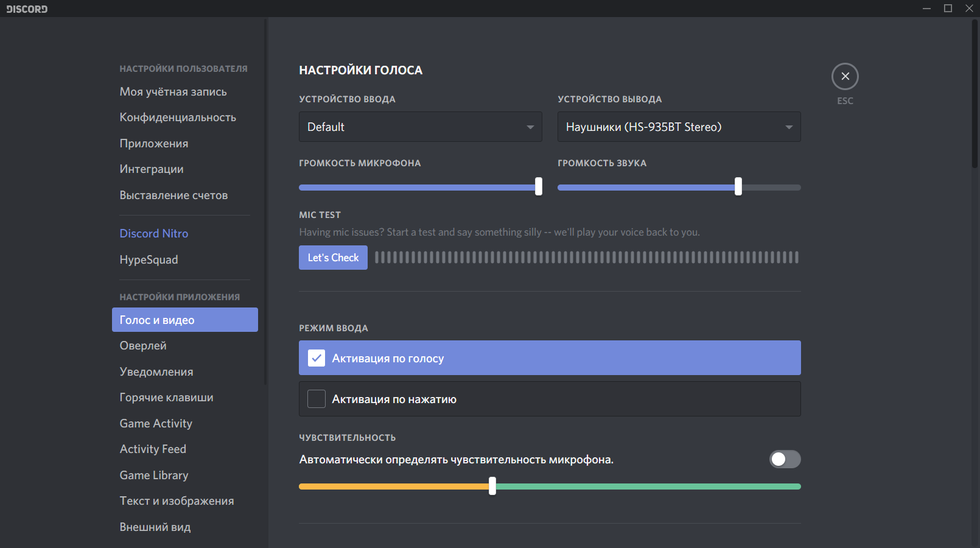Close settings with the ESC X icon
Image resolution: width=980 pixels, height=548 pixels.
pyautogui.click(x=845, y=76)
